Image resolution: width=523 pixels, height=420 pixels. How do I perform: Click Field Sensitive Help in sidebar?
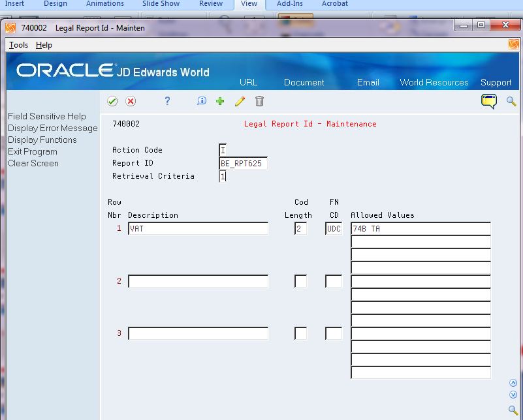tap(47, 116)
